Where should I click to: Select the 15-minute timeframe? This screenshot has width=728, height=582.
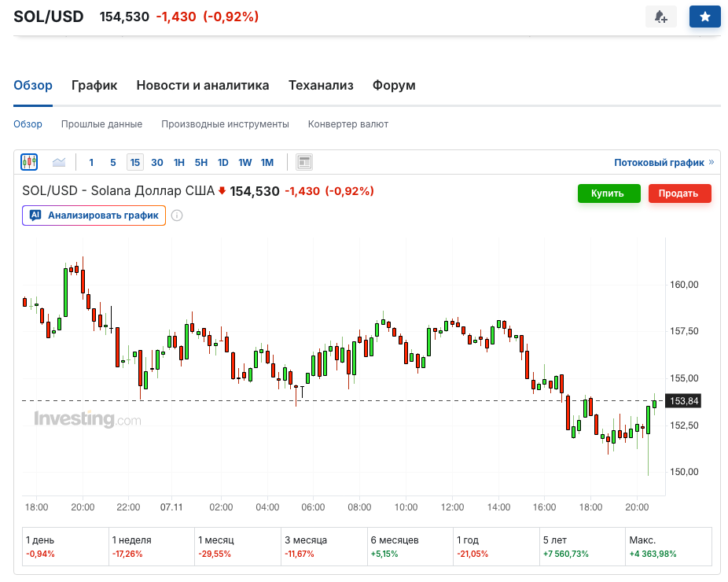pyautogui.click(x=135, y=163)
